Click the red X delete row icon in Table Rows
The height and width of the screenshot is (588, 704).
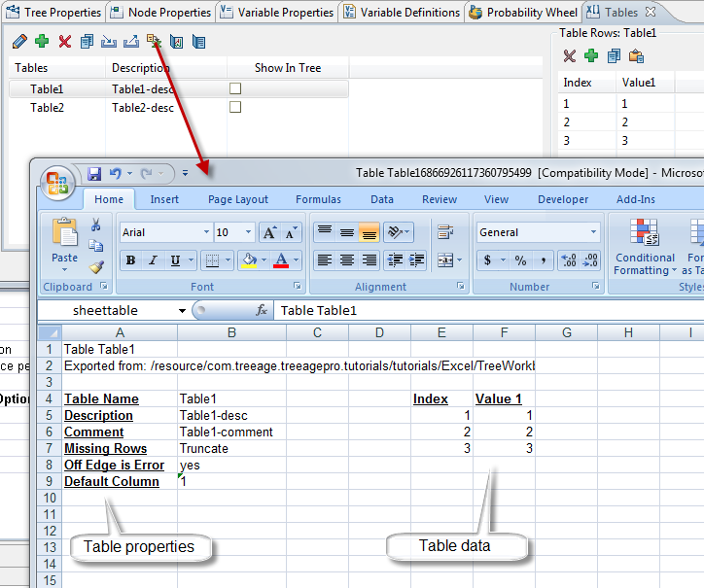coord(570,56)
